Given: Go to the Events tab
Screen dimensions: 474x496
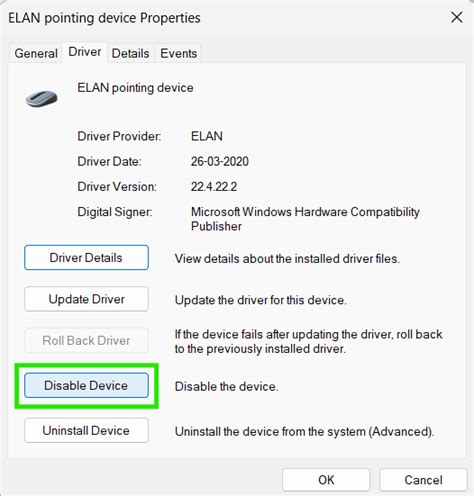Looking at the screenshot, I should coord(178,53).
